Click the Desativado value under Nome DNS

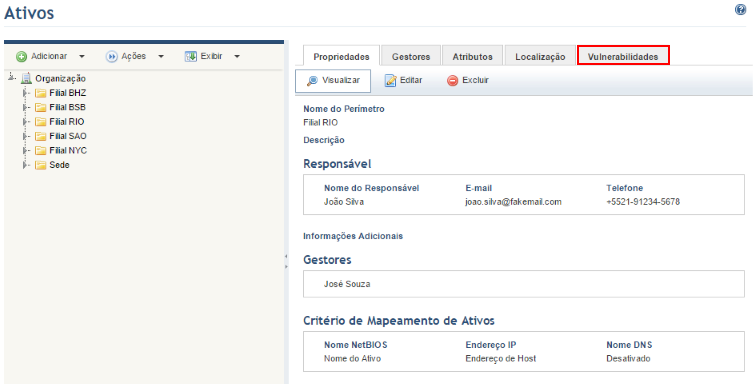[x=628, y=358]
